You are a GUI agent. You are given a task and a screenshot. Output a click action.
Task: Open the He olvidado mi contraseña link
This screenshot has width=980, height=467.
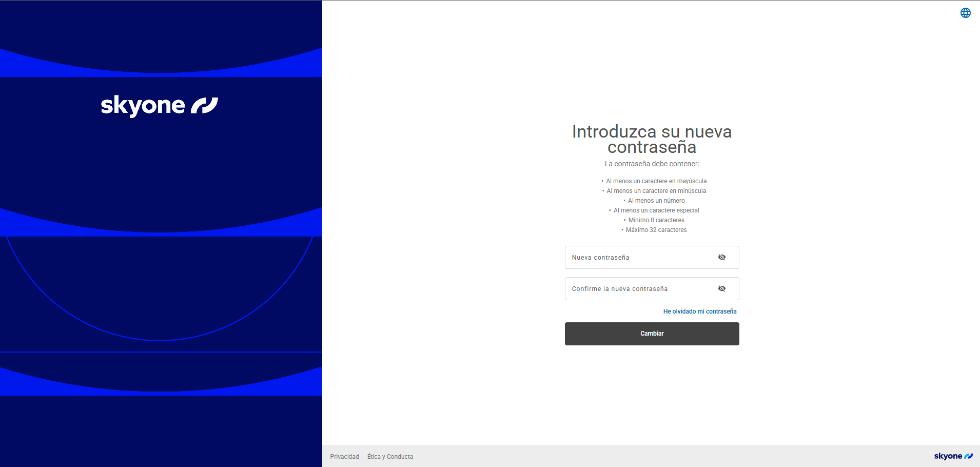[x=699, y=312]
